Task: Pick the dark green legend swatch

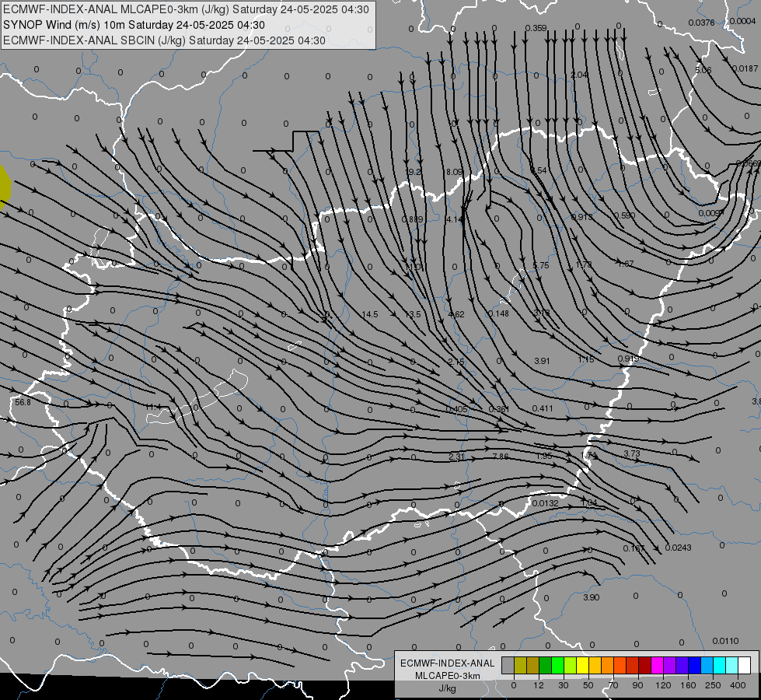Action: [545, 665]
